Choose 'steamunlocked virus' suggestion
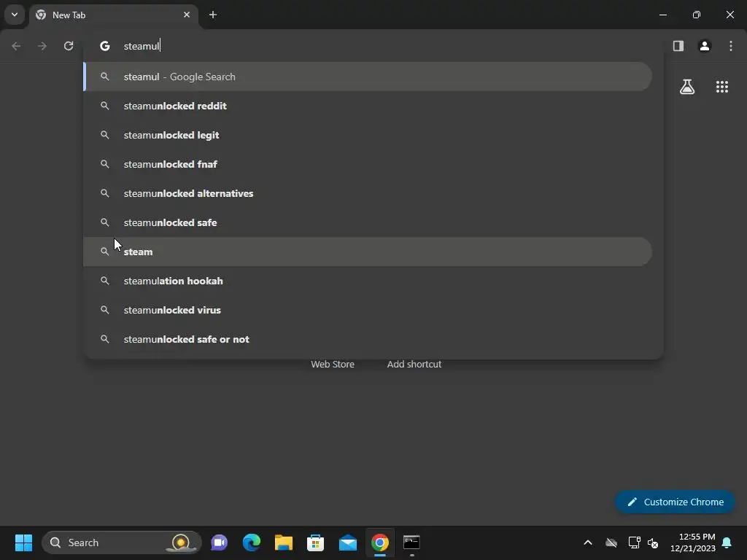 (x=368, y=310)
